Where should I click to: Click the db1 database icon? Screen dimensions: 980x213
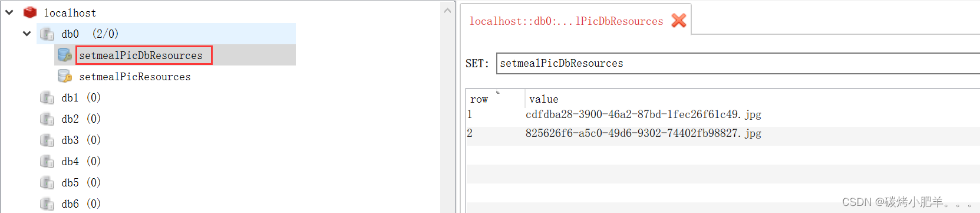(47, 97)
